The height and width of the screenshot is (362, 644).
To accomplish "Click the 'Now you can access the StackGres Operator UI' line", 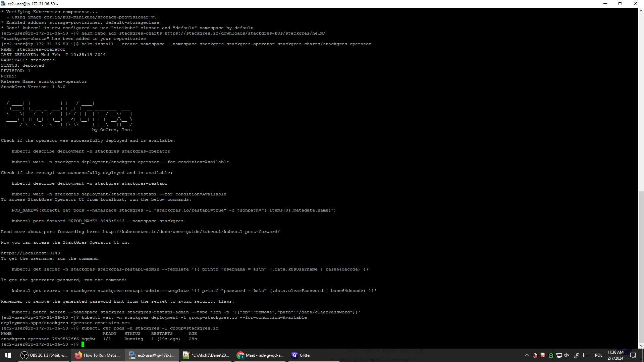I will click(x=65, y=242).
